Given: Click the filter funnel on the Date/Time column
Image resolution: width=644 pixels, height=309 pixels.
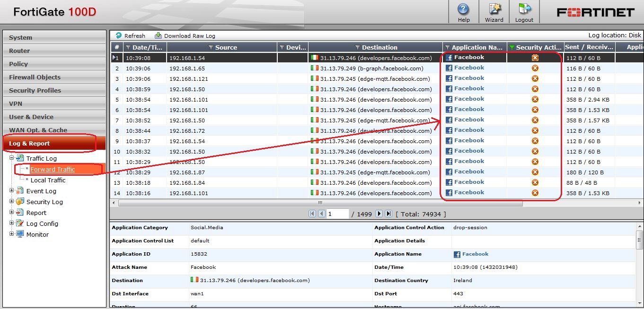Looking at the screenshot, I should pos(129,46).
